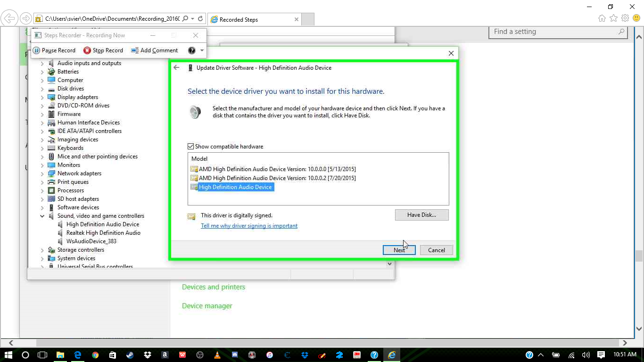Uncheck Show compatible hardware
Screen dimensions: 644x362
[191, 147]
